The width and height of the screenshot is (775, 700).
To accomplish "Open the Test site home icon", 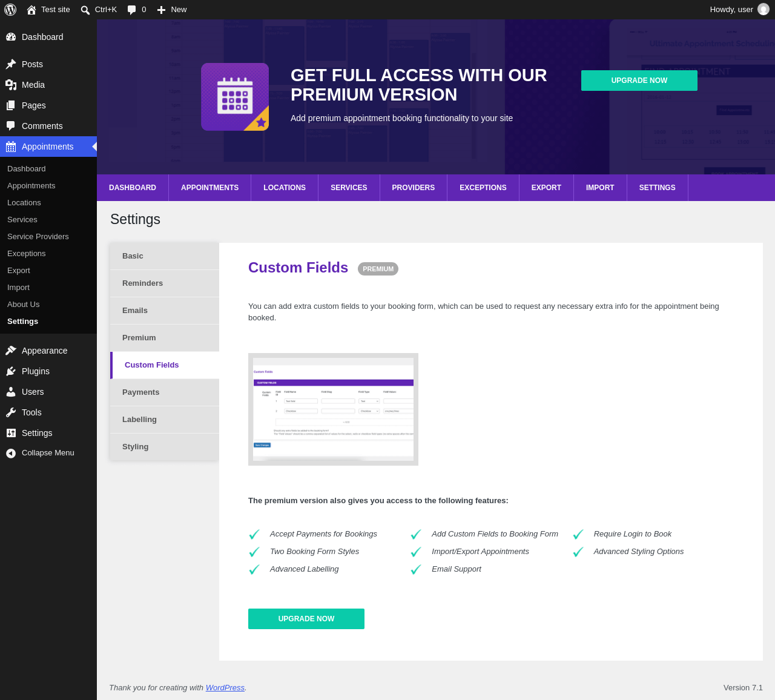I will [x=31, y=10].
